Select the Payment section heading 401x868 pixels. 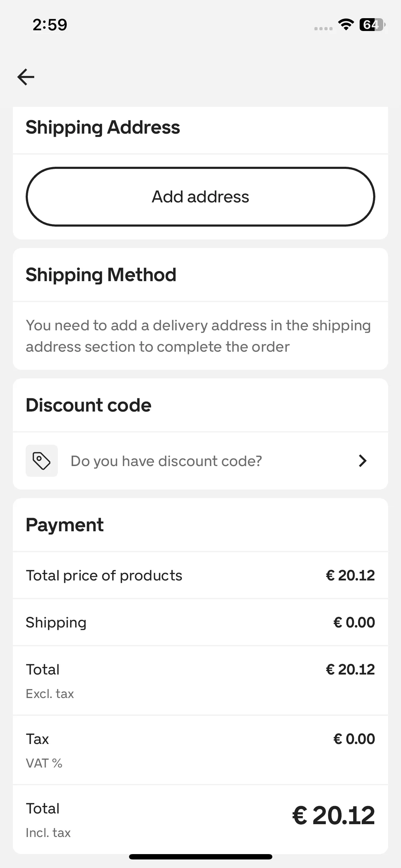coord(65,525)
